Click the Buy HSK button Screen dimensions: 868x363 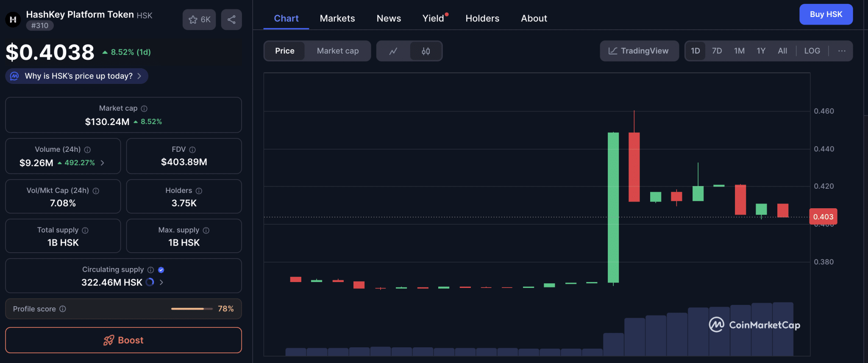pos(826,14)
